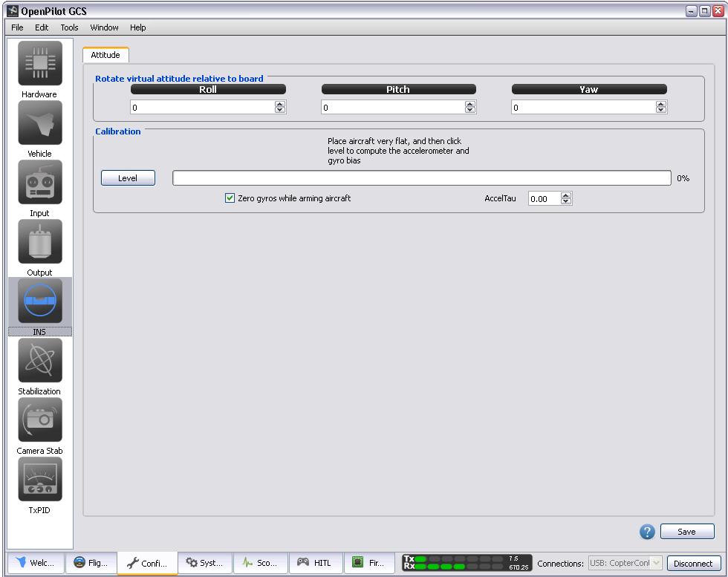Open the Edit menu

tap(42, 27)
